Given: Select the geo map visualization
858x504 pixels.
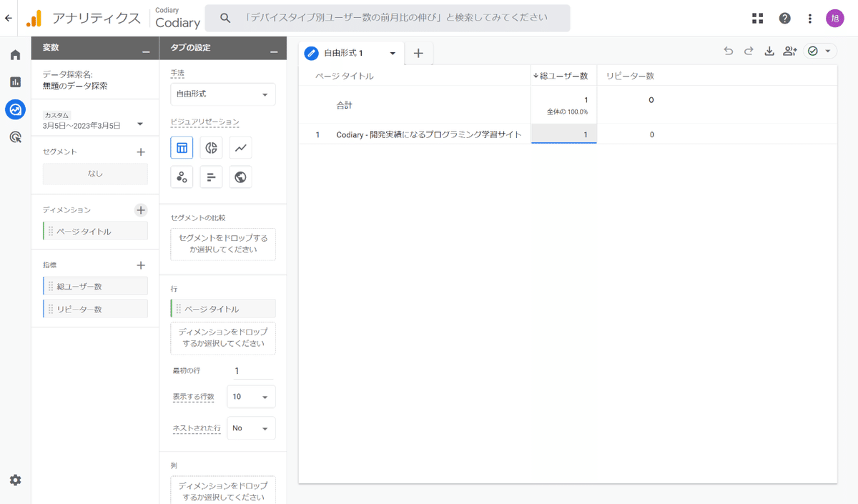Looking at the screenshot, I should click(x=241, y=177).
